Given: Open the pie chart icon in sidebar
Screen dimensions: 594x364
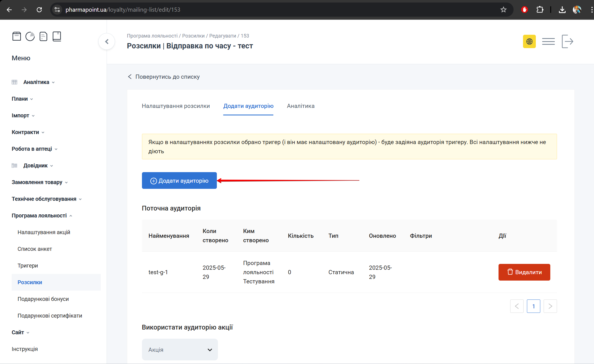Looking at the screenshot, I should (x=30, y=36).
